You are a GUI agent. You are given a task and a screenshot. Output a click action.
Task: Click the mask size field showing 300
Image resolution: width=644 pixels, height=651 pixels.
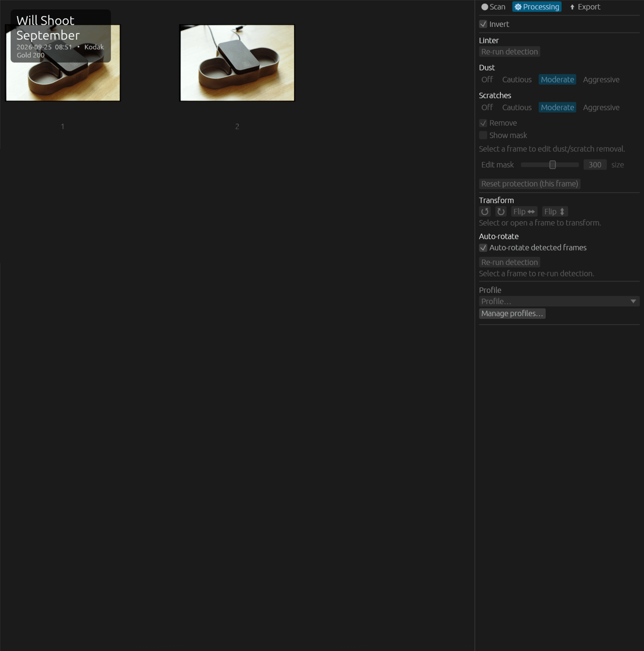(595, 165)
